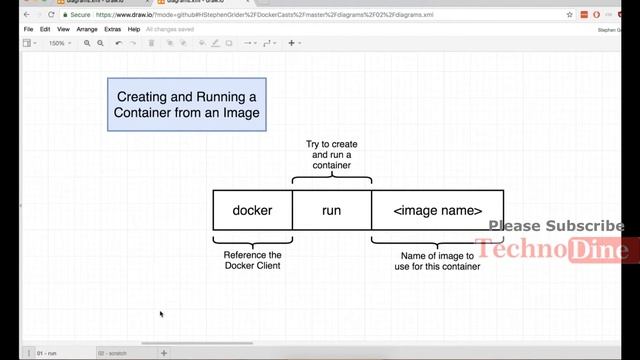Open the pages menu dots icon
Viewport: 640px width, 360px height.
(x=29, y=353)
